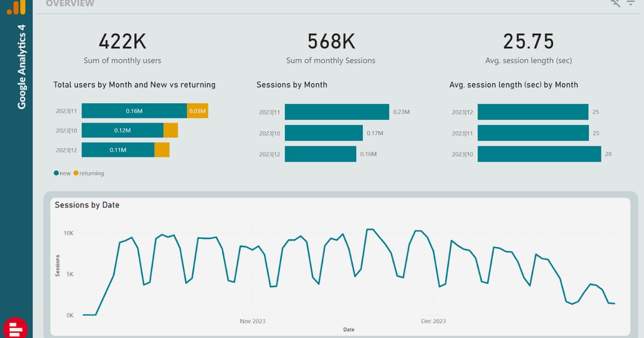Select the 2023|10 avg session length bar (28)
The image size is (644, 338).
tap(539, 154)
